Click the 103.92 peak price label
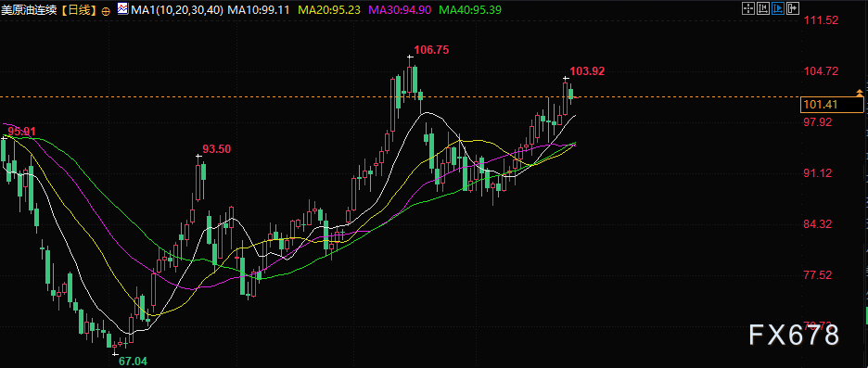This screenshot has width=868, height=368. pos(587,70)
